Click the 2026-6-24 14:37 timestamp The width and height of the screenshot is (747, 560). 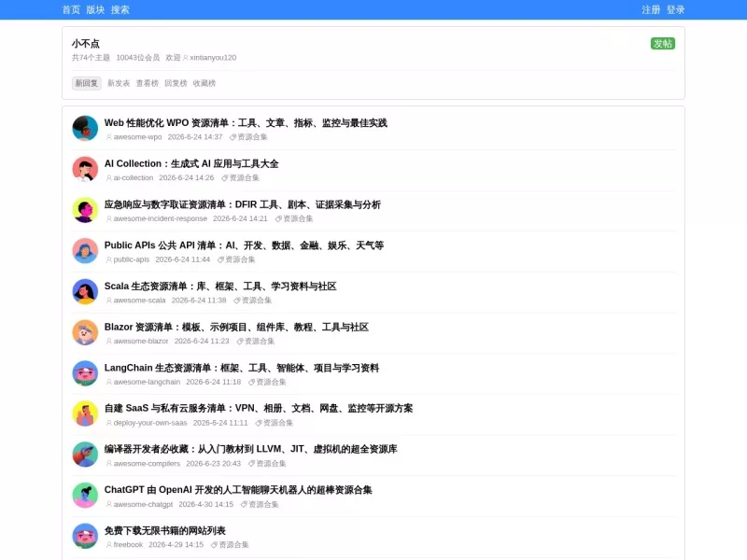point(195,137)
